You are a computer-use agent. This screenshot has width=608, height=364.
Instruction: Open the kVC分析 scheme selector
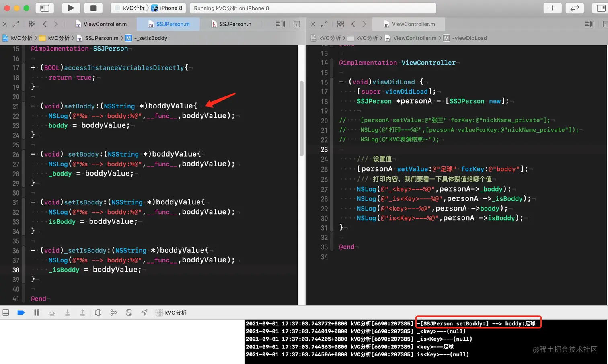(130, 8)
